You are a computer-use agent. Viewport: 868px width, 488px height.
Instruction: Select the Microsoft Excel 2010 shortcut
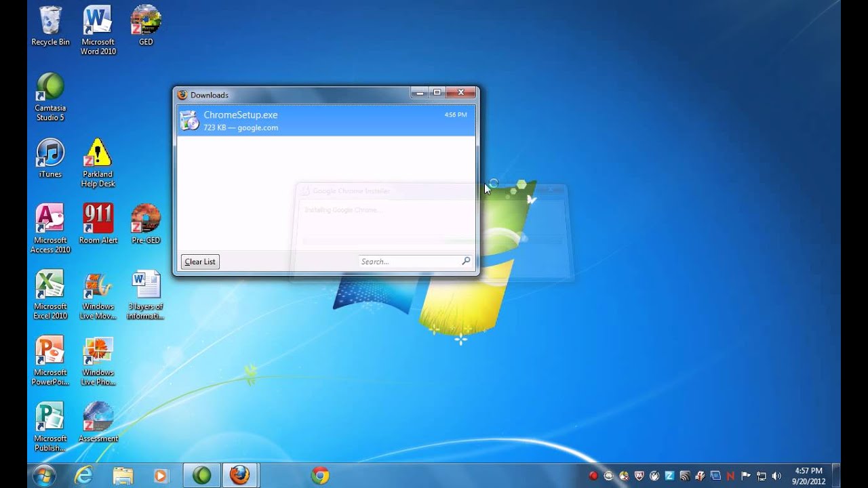pyautogui.click(x=50, y=295)
